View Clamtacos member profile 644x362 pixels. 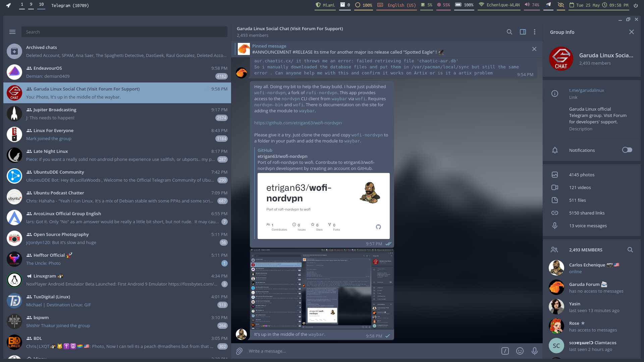click(592, 346)
